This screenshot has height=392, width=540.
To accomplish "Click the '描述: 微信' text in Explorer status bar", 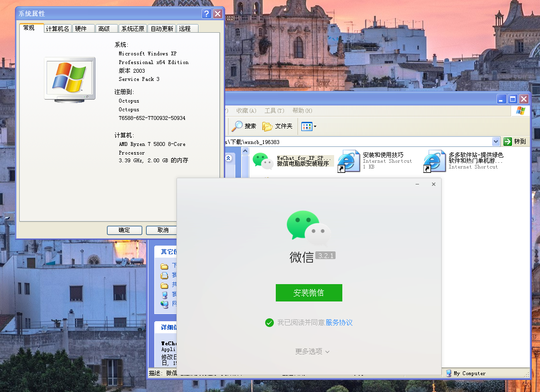I will [x=162, y=373].
